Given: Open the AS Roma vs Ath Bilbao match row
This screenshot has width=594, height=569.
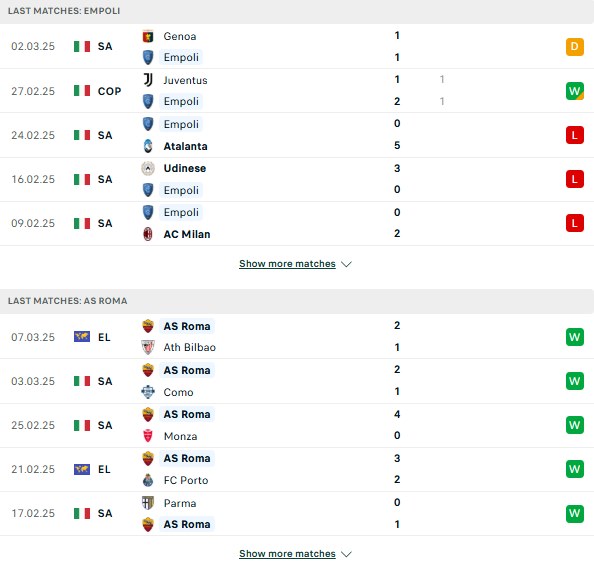Looking at the screenshot, I should tap(297, 337).
